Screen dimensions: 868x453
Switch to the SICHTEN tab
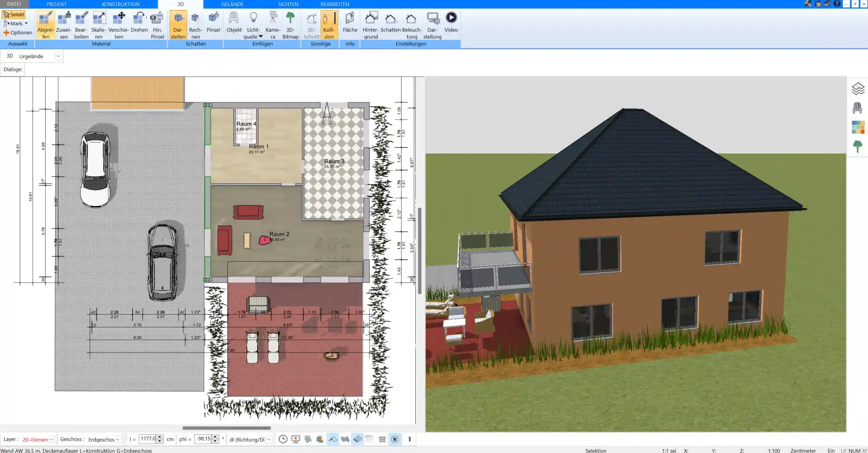tap(288, 4)
